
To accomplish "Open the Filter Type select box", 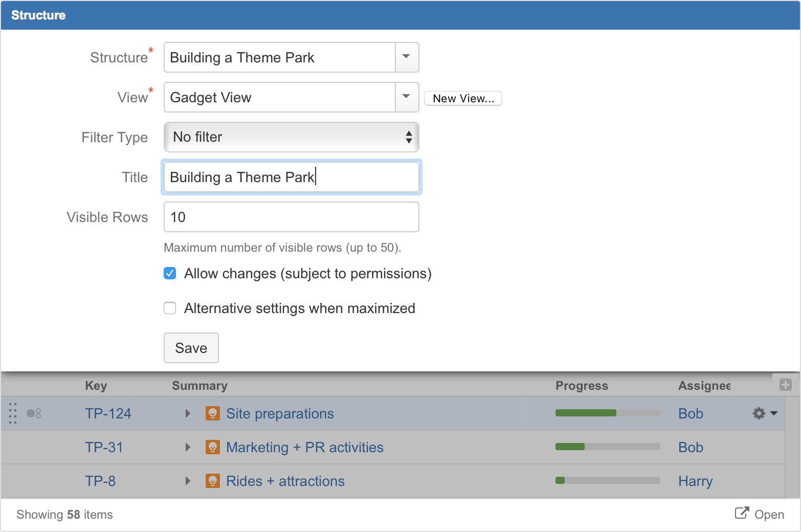I will pyautogui.click(x=291, y=137).
